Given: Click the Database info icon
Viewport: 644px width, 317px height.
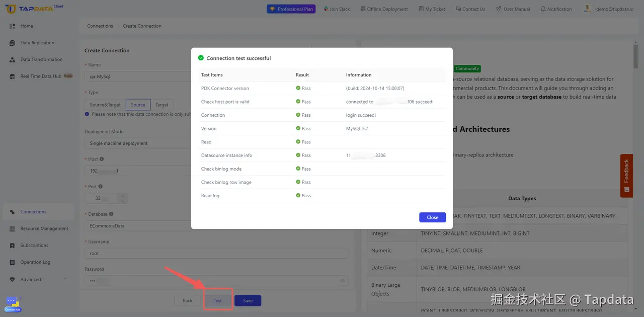Looking at the screenshot, I should coord(111,214).
